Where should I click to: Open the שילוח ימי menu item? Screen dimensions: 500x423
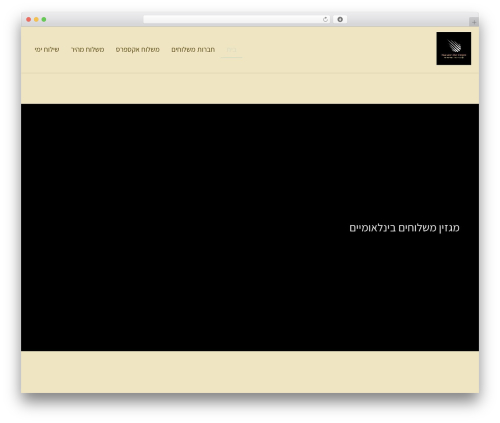click(47, 50)
